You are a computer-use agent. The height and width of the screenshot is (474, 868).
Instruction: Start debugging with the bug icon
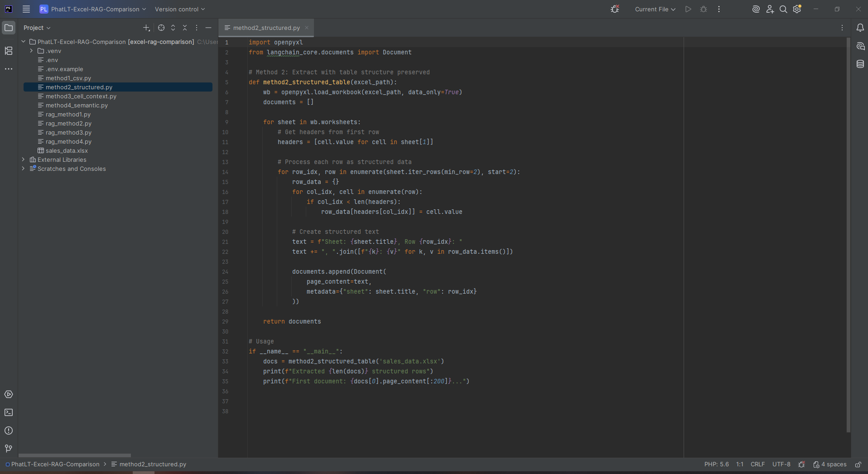704,9
